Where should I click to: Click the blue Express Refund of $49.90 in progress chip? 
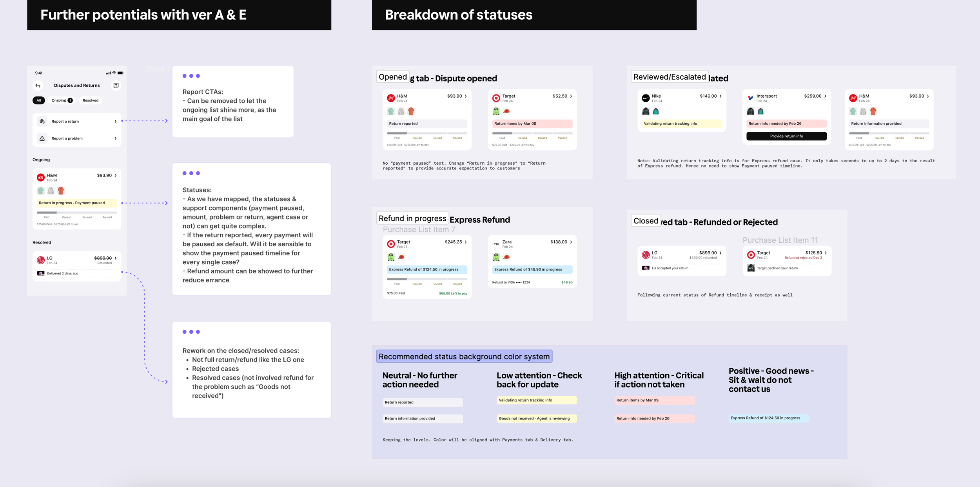click(532, 269)
